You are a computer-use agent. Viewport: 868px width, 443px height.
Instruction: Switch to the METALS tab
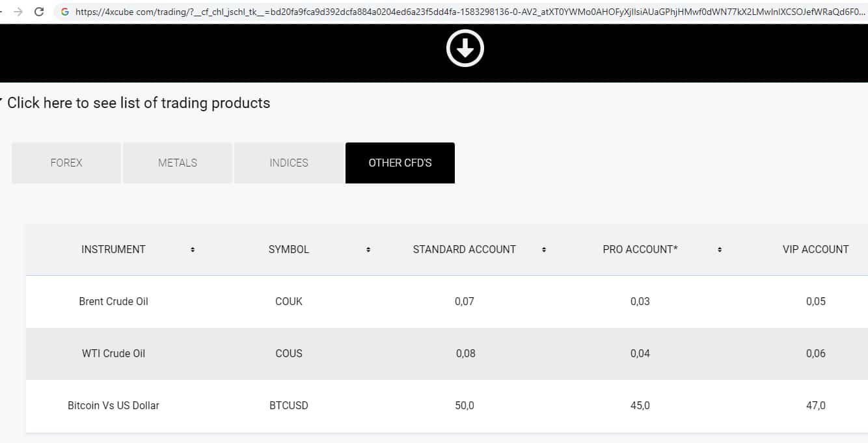(x=178, y=163)
